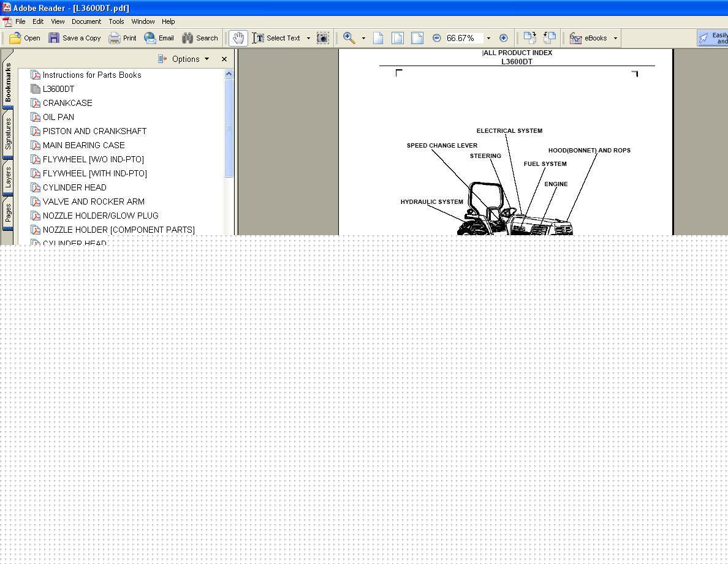This screenshot has height=564, width=728.
Task: Click FUEL SYSTEM label on diagram
Action: point(545,164)
